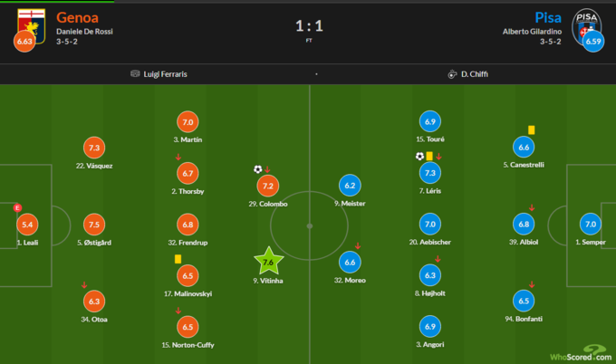616x364 pixels.
Task: Click the referee whistle icon by D. Chiffi
Action: pos(450,73)
